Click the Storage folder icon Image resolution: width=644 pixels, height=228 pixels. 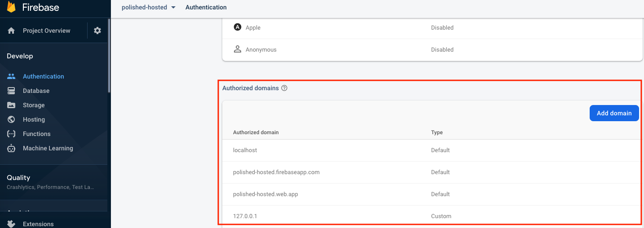coord(12,105)
